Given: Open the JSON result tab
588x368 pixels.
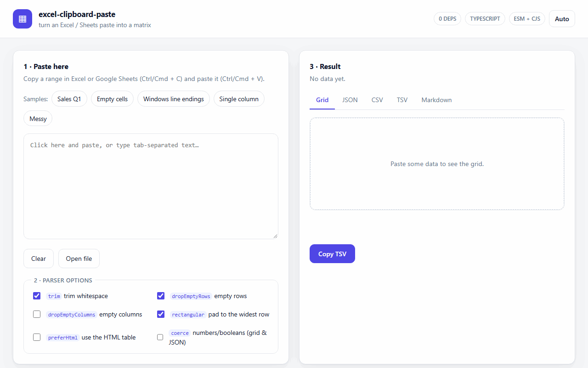Looking at the screenshot, I should (350, 100).
